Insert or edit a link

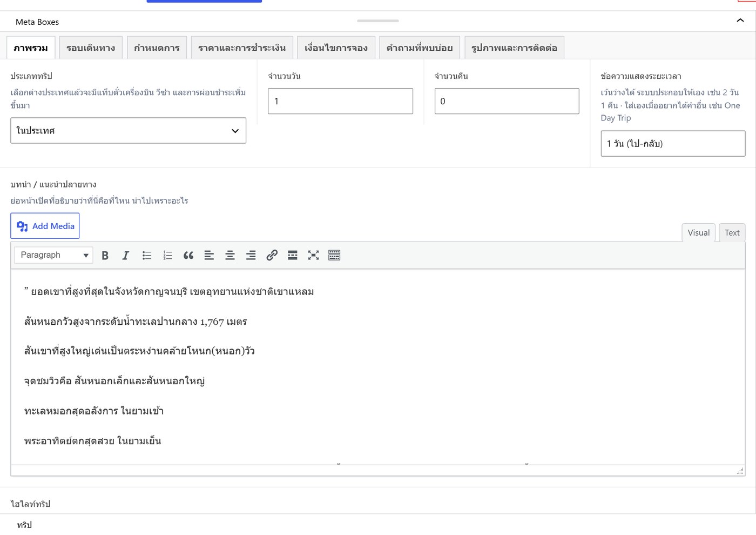tap(272, 255)
